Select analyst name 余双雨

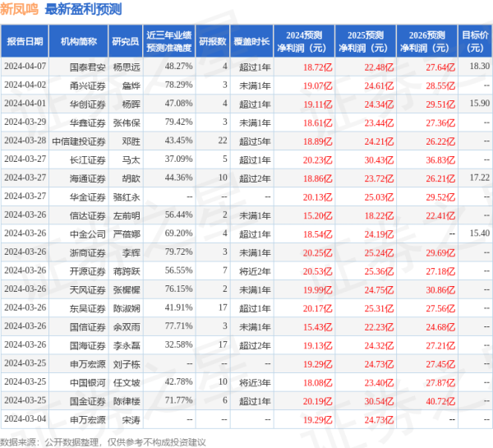127,327
